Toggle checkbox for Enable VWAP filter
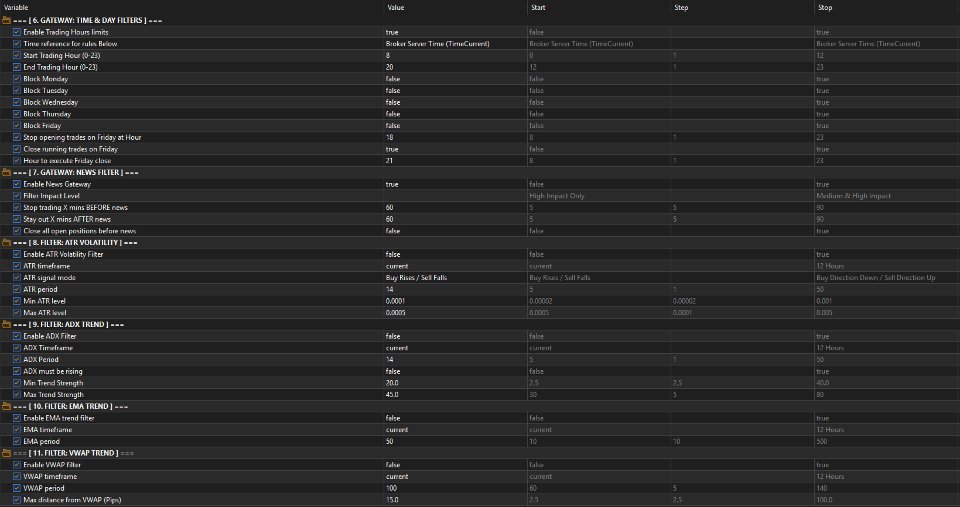The image size is (960, 507). pos(17,465)
